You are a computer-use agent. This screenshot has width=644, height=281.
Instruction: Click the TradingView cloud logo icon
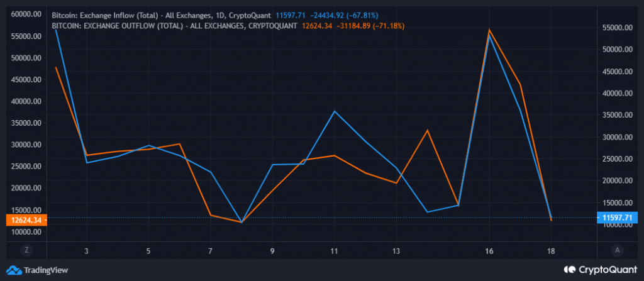click(14, 270)
